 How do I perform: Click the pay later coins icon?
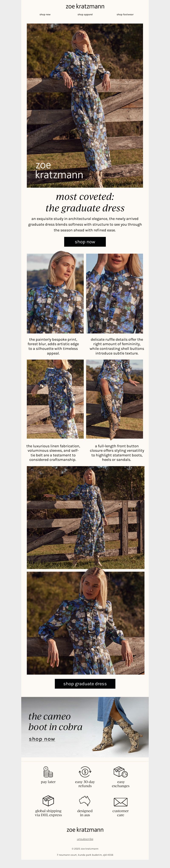[48, 772]
